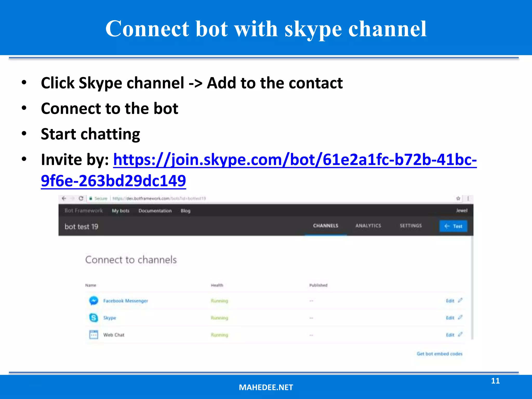Screen dimensions: 532x399
Task: Click pencil icon in Web Chat row
Action: coord(460,335)
